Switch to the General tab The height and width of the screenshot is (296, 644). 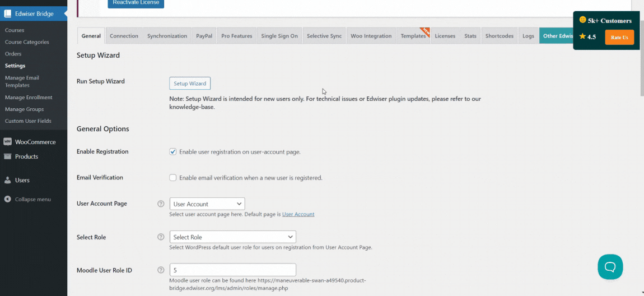pyautogui.click(x=91, y=36)
